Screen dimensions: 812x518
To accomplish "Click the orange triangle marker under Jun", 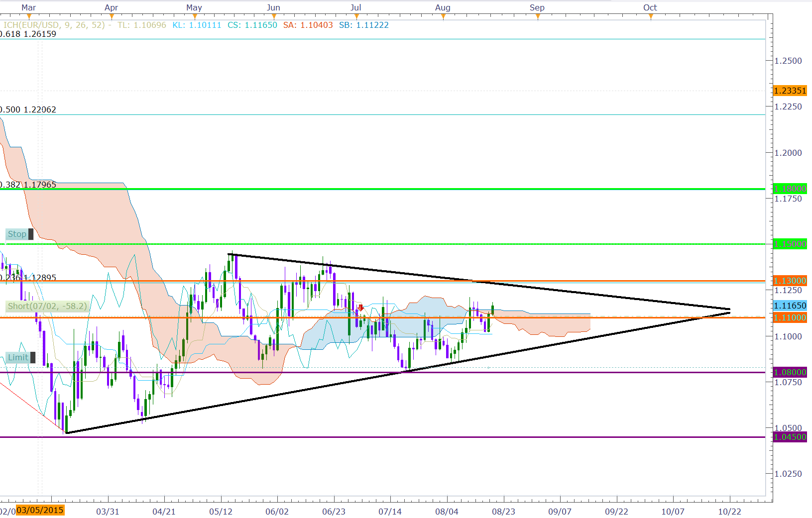I will (x=274, y=17).
